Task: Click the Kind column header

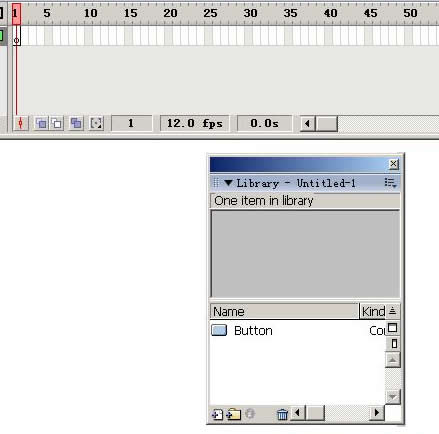Action: [x=372, y=311]
